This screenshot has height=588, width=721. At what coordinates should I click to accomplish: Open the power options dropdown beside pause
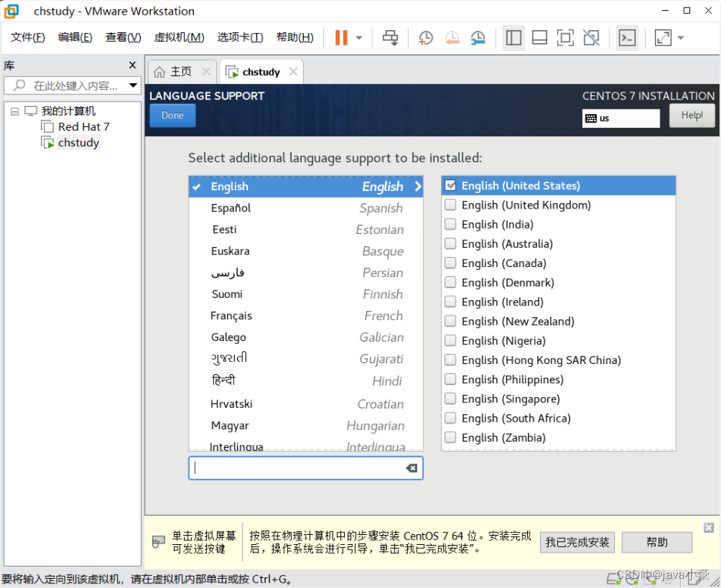[x=359, y=38]
